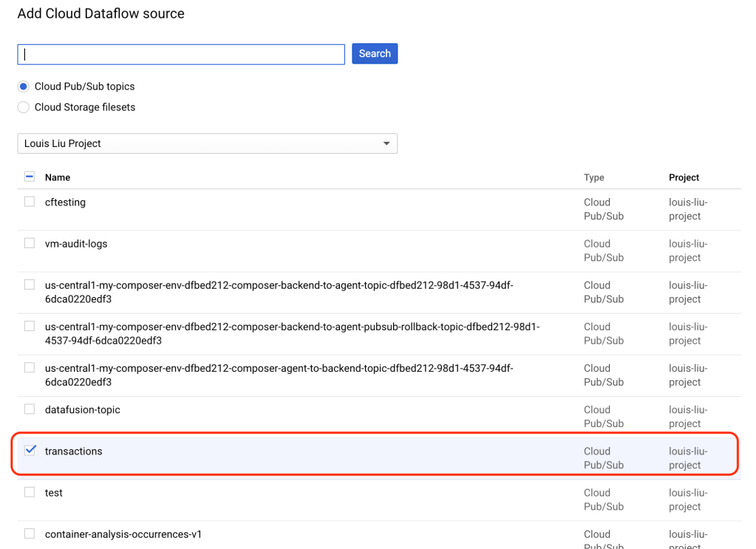Click the Type column header
The height and width of the screenshot is (549, 756).
pos(593,177)
